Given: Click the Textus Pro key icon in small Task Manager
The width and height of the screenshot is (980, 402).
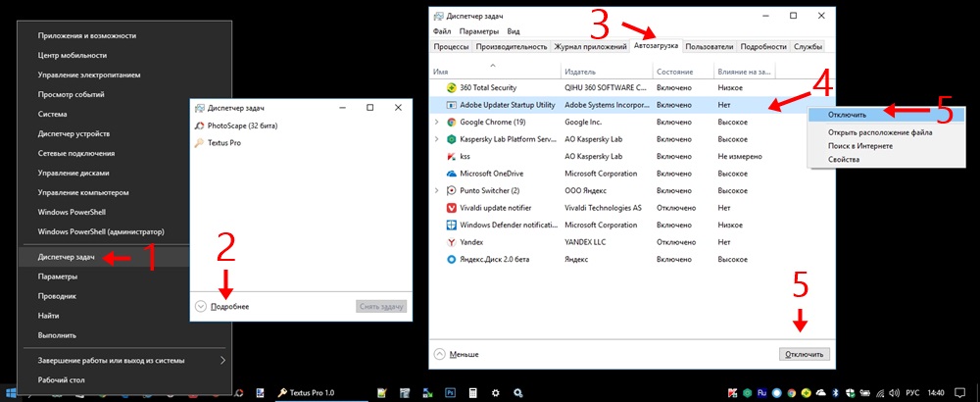Looking at the screenshot, I should pos(199,142).
